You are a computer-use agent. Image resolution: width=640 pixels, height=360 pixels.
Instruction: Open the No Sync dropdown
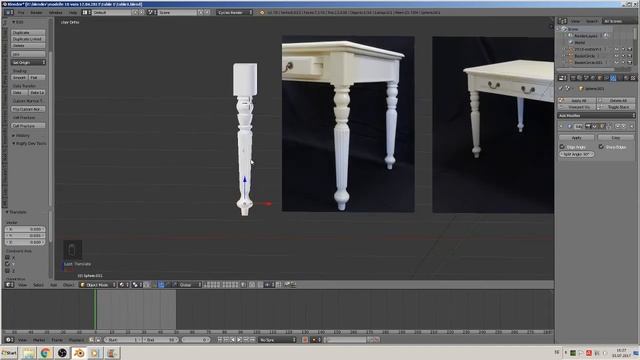[x=278, y=340]
